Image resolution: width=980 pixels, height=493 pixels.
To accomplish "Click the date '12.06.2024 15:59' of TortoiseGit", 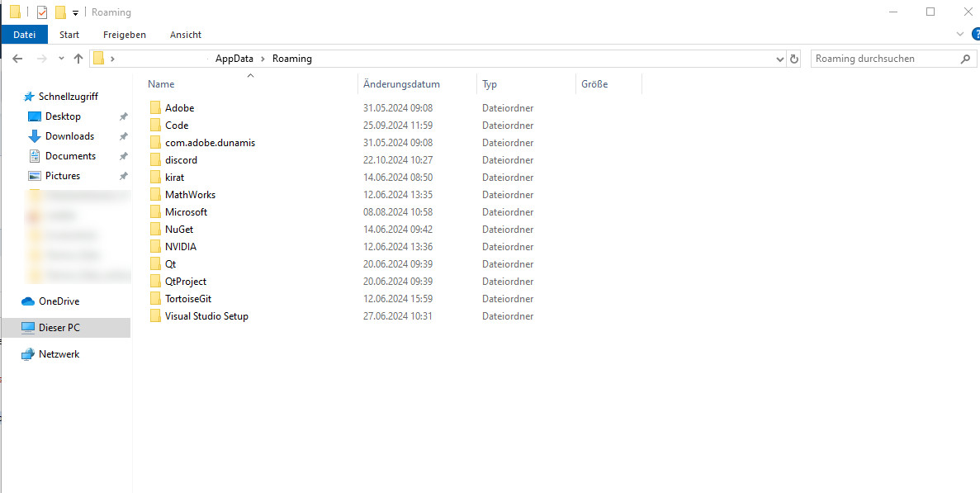I will click(x=397, y=299).
